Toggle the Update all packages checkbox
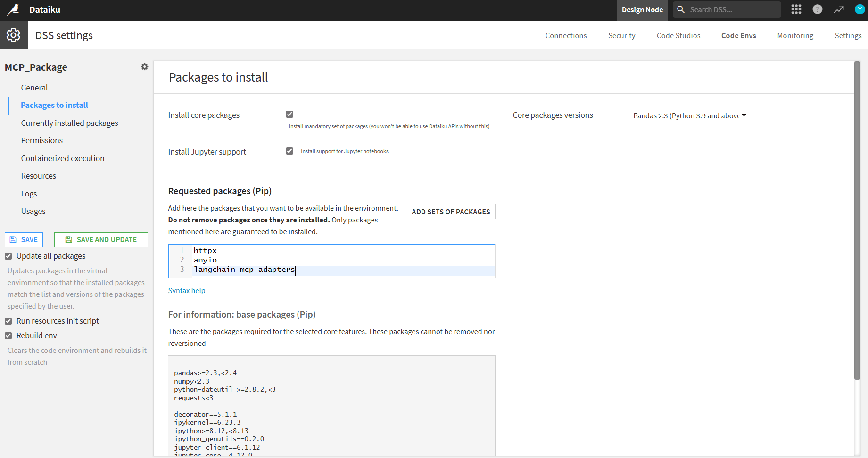The width and height of the screenshot is (868, 458). tap(8, 256)
